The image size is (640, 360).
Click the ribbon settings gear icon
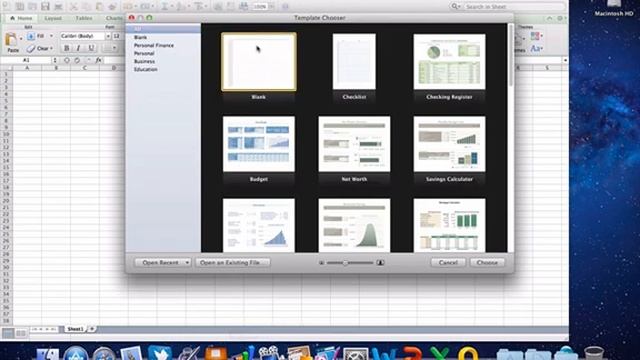pos(560,18)
